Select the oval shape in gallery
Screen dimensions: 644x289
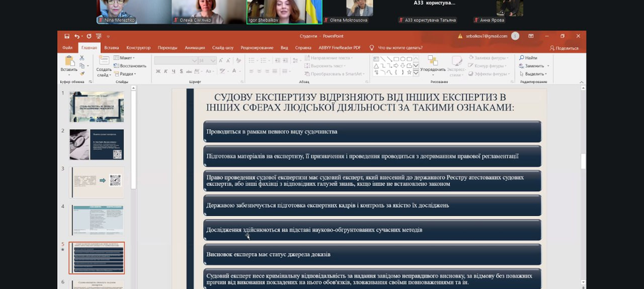coord(402,59)
